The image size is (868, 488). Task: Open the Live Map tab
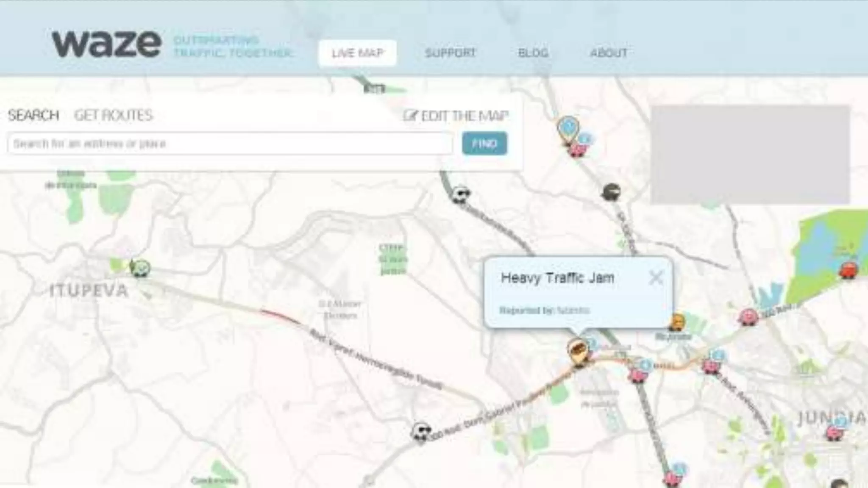coord(357,53)
